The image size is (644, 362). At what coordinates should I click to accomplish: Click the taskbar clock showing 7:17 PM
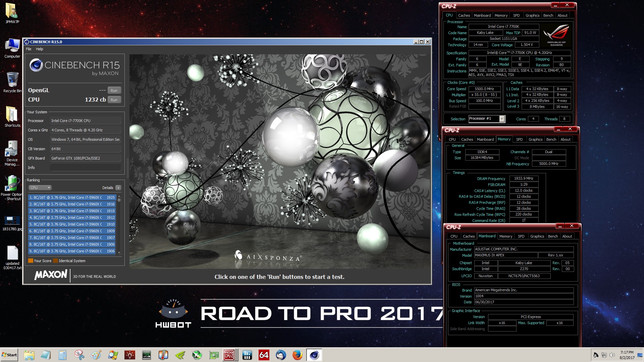coord(627,355)
